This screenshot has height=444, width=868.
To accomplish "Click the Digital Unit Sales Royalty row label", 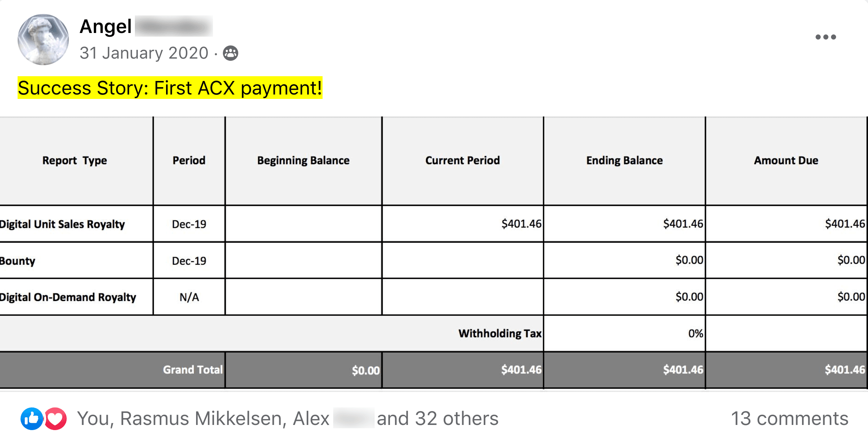I will click(62, 224).
